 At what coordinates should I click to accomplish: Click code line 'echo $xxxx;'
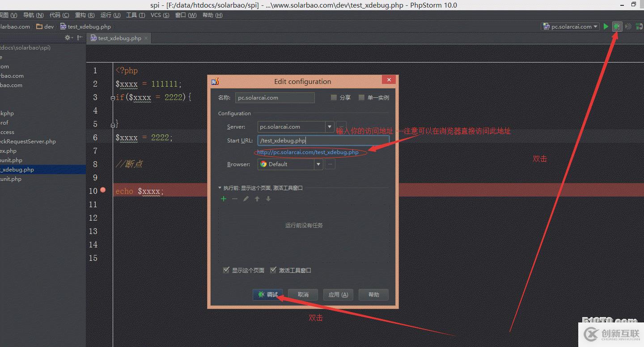click(x=140, y=191)
